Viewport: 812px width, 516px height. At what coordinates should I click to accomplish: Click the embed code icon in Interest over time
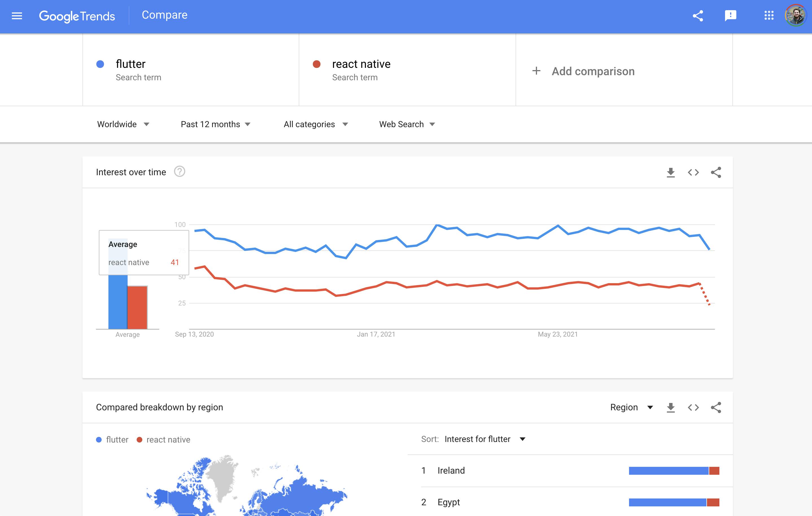pyautogui.click(x=693, y=172)
